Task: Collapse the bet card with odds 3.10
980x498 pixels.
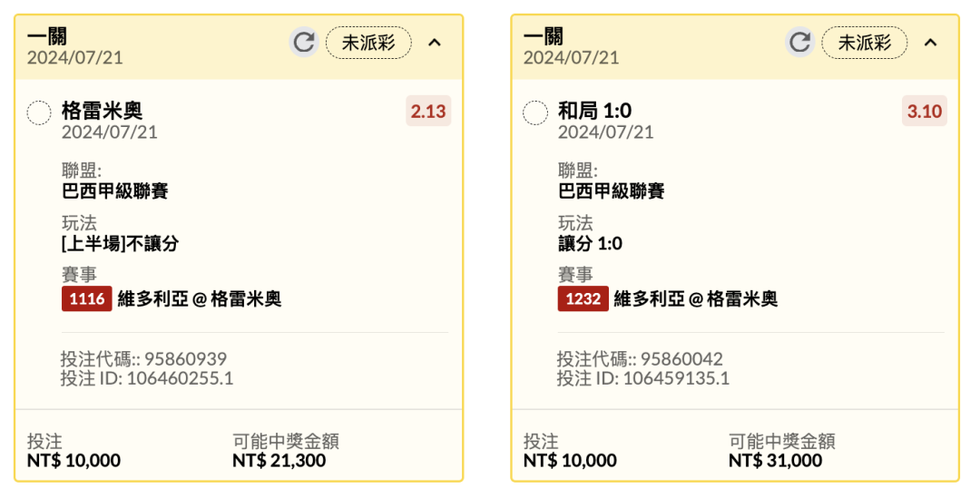Action: click(930, 43)
